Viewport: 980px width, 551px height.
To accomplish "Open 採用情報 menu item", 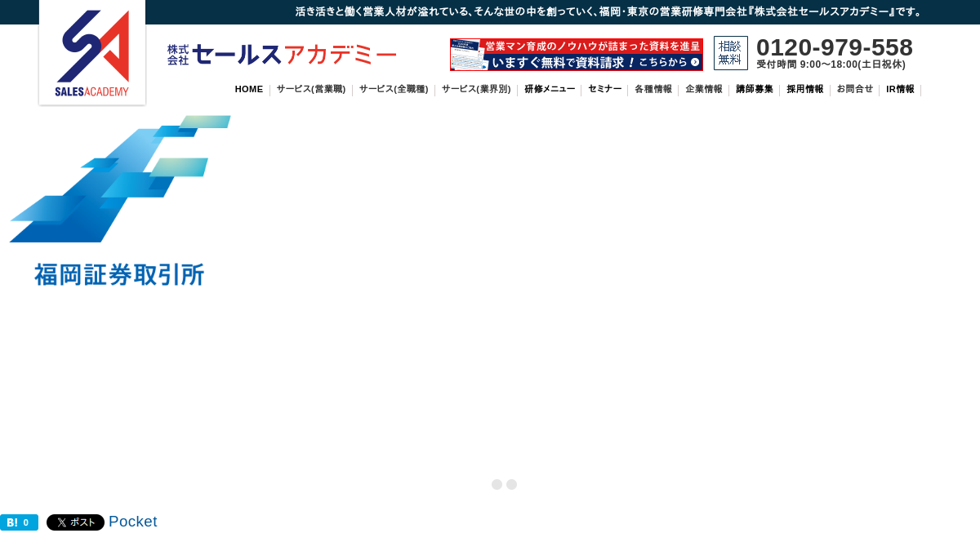I will coord(805,89).
